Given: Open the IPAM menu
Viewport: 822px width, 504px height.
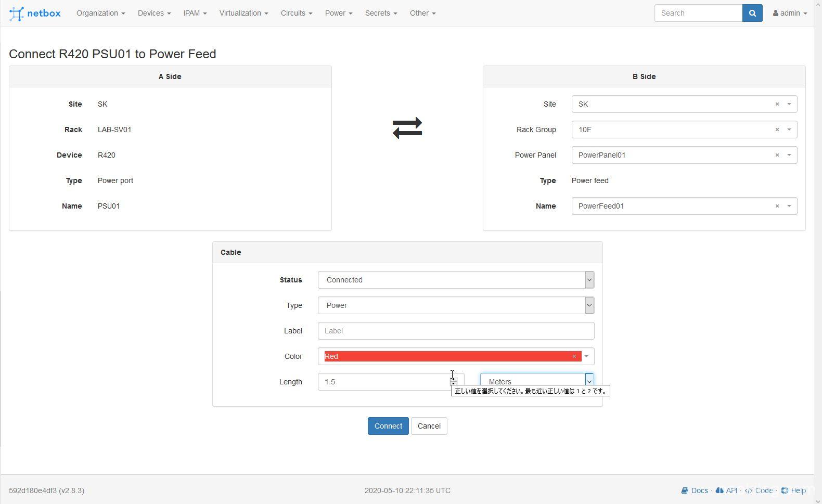Looking at the screenshot, I should coord(195,13).
